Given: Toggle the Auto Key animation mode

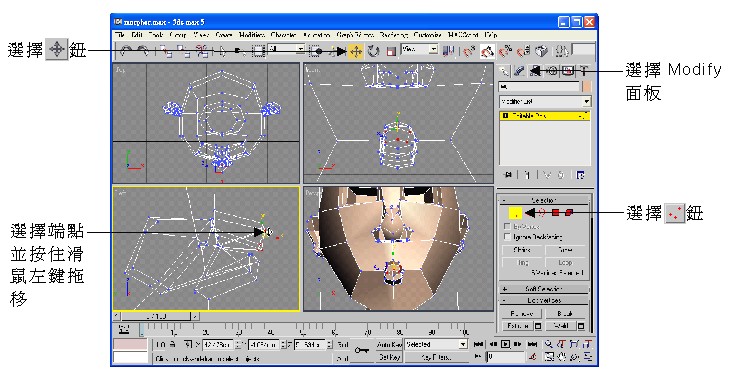Looking at the screenshot, I should (389, 345).
